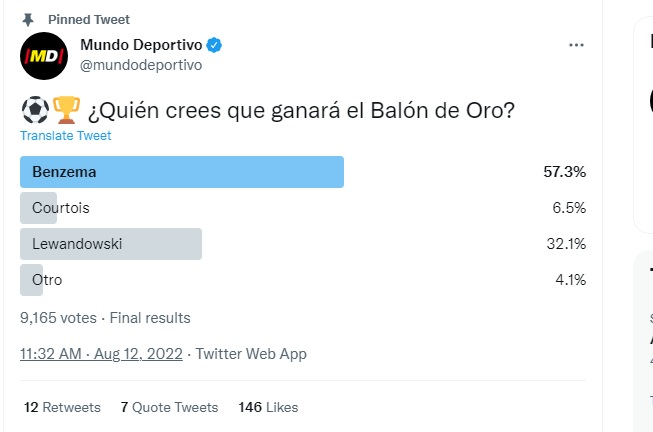The width and height of the screenshot is (653, 432).
Task: Open the @mundodeportivo handle
Action: [140, 65]
